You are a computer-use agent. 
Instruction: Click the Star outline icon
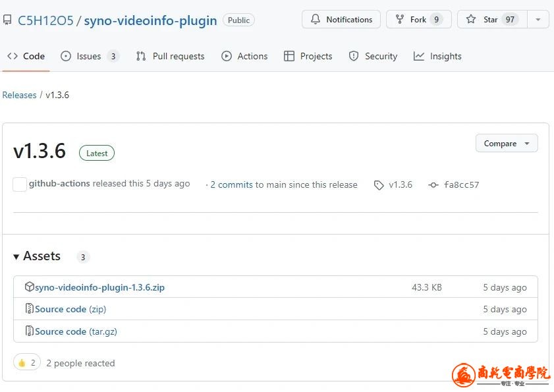tap(470, 19)
